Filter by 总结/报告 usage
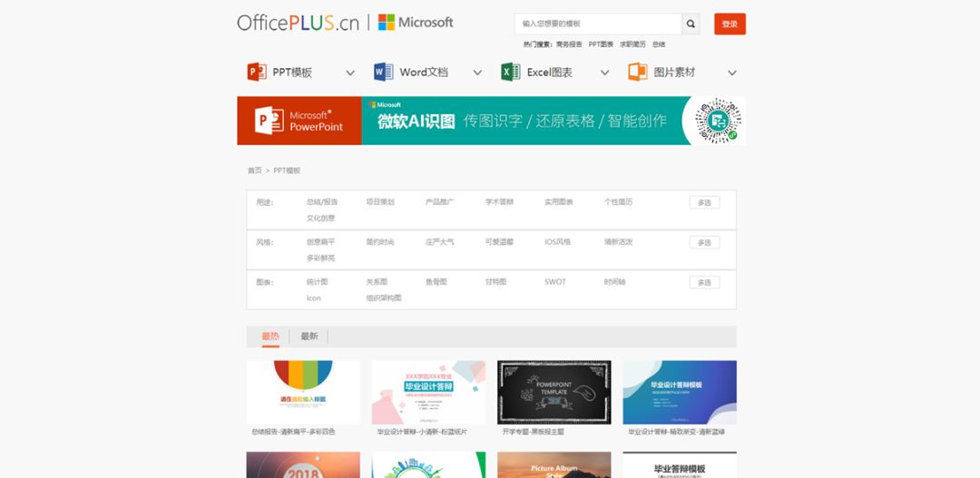980x478 pixels. pyautogui.click(x=322, y=202)
